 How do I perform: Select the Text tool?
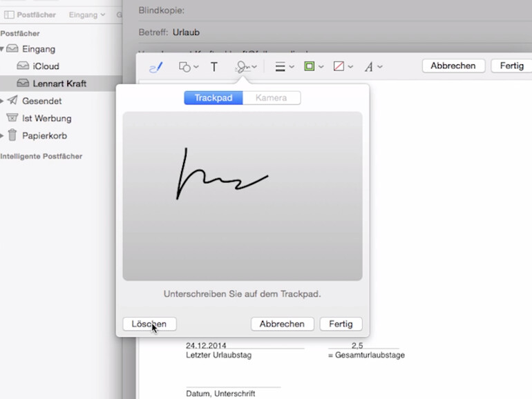coord(214,67)
